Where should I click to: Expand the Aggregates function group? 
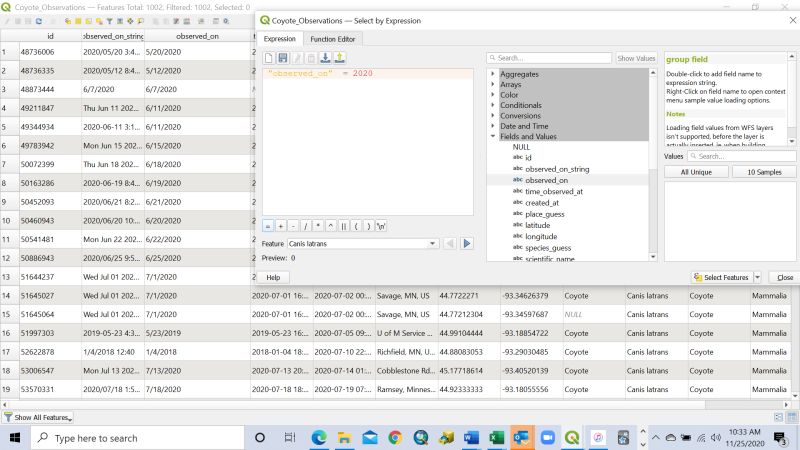pyautogui.click(x=493, y=74)
